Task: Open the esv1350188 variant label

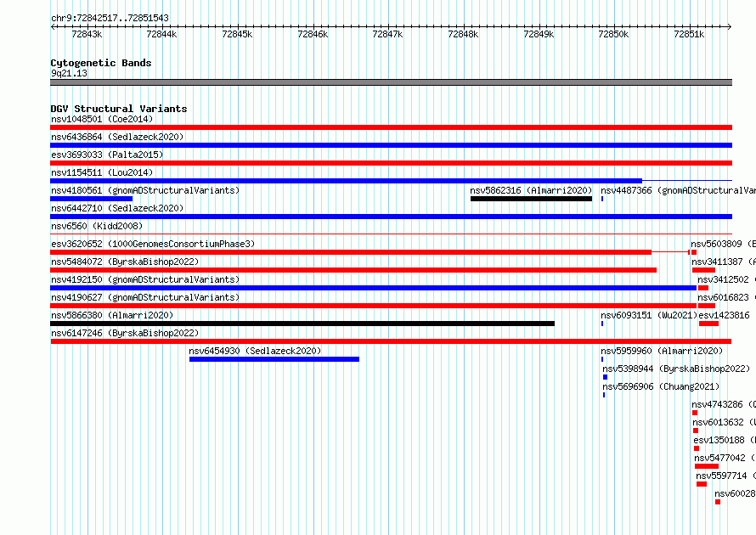Action: tap(725, 440)
